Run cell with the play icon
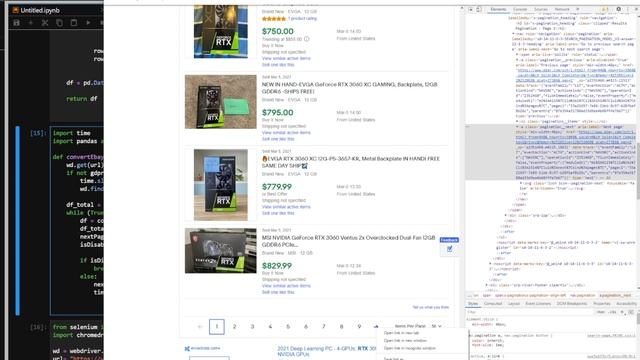640x360 pixels. (88, 23)
